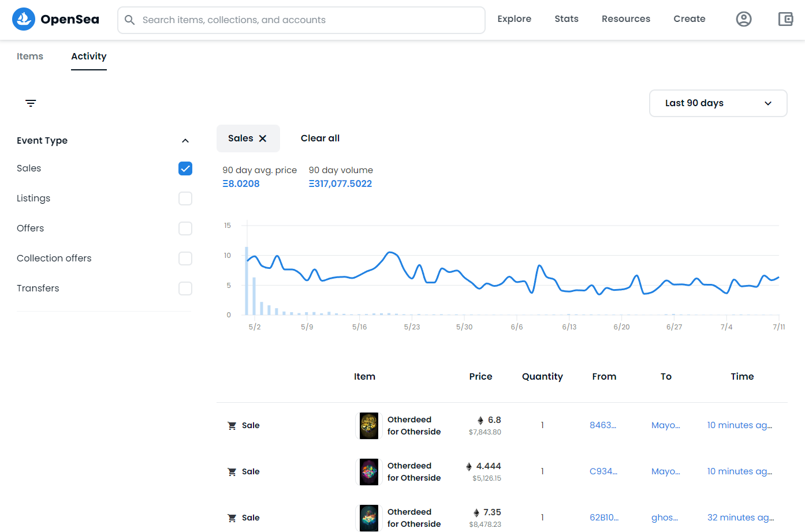This screenshot has width=805, height=532.
Task: Switch to the Items tab
Action: coord(30,56)
